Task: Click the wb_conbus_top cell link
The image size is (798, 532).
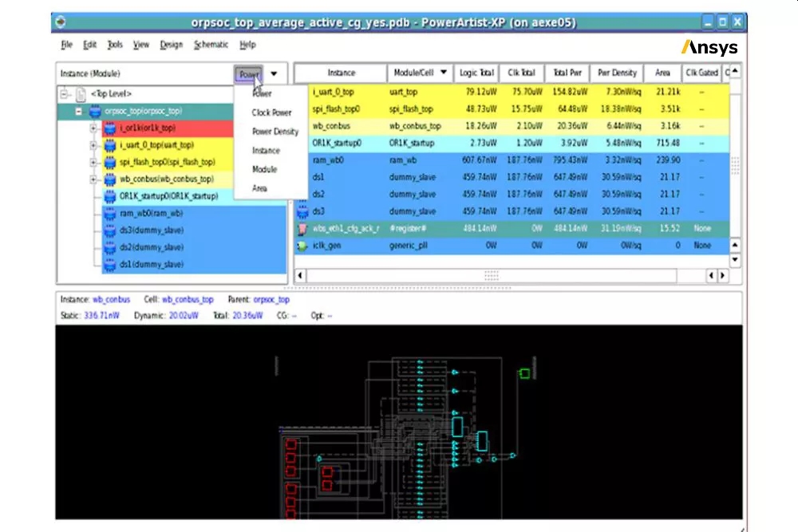Action: 188,300
